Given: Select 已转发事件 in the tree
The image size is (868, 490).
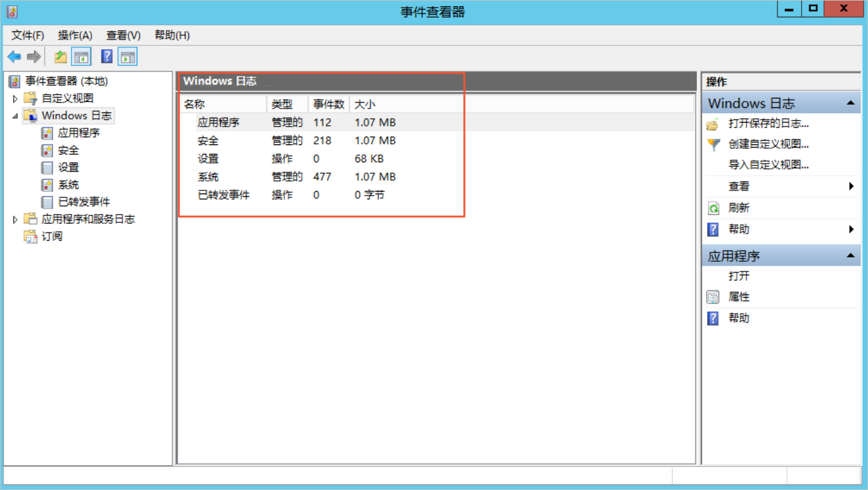Looking at the screenshot, I should (84, 202).
